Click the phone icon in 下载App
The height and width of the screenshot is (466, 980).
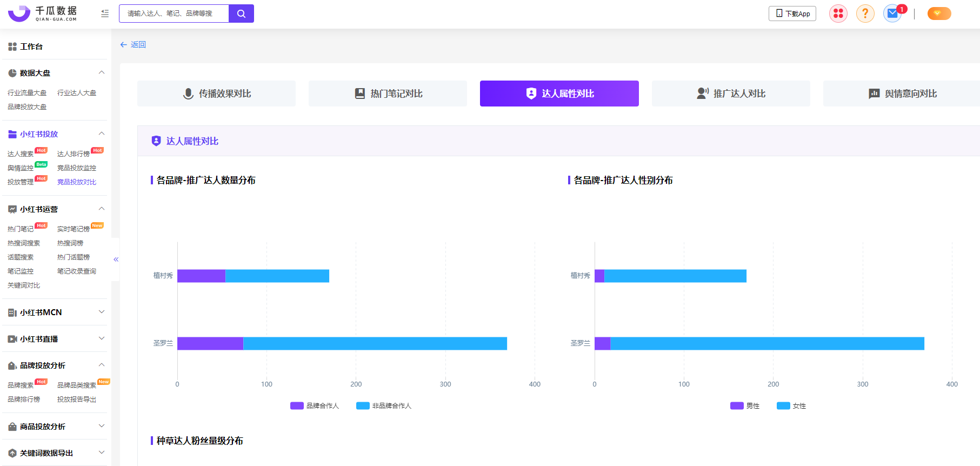pos(779,14)
